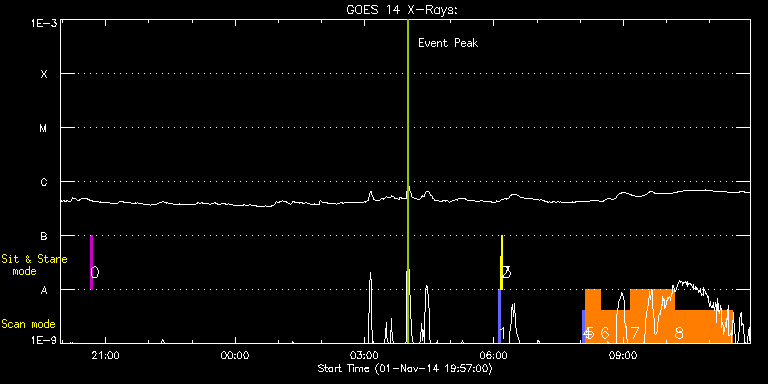This screenshot has height=384, width=768.
Task: Select the blue scan marker labeled 1
Action: (x=500, y=316)
